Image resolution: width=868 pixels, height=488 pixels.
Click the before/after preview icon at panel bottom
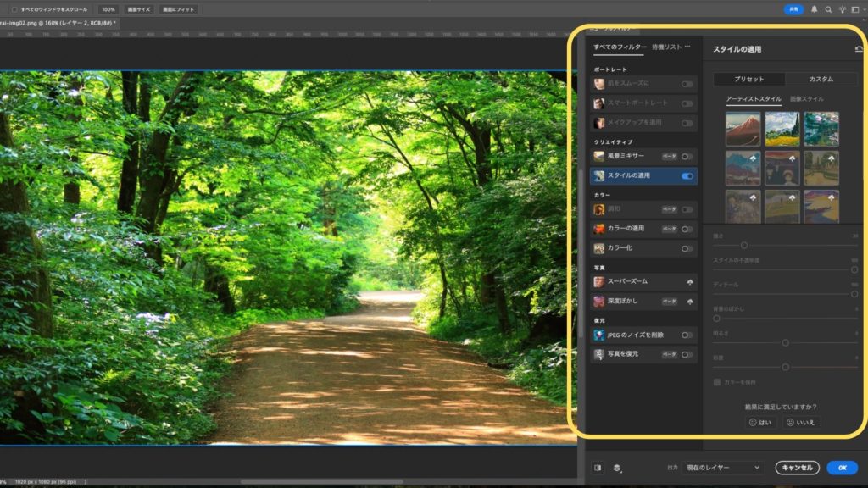pos(598,468)
